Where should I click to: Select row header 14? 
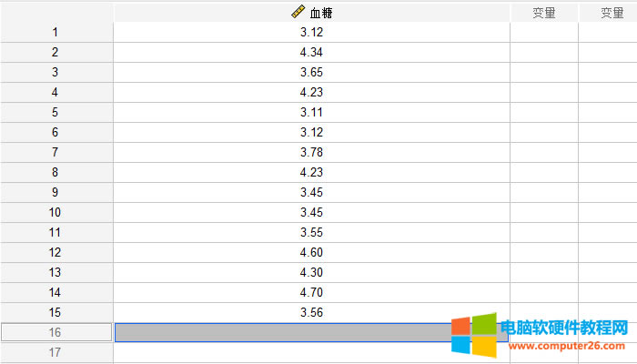click(56, 292)
